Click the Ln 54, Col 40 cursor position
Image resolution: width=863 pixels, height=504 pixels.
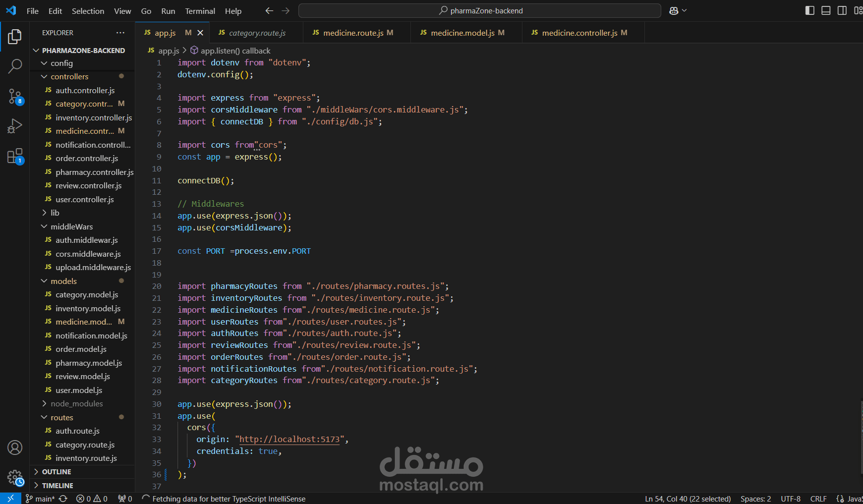(688, 499)
